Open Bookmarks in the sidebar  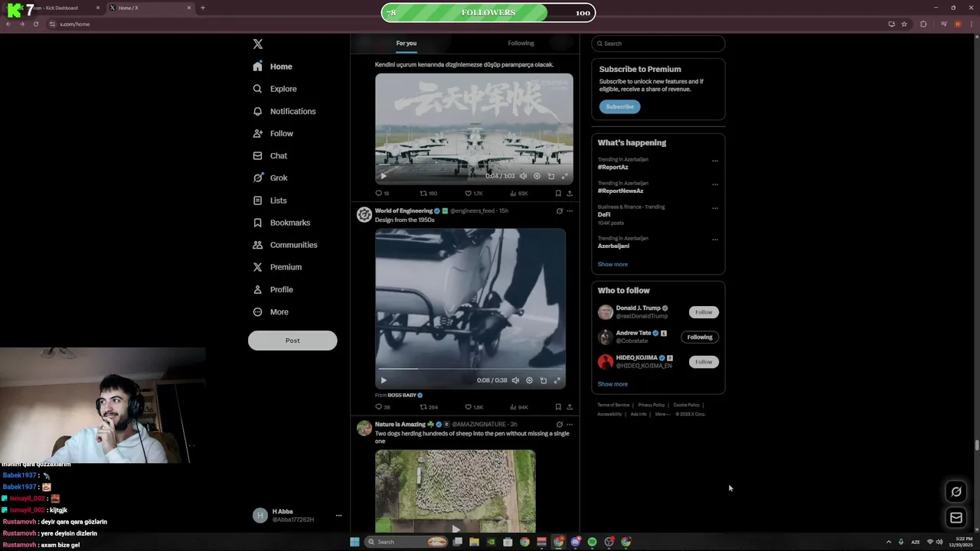[x=281, y=223]
